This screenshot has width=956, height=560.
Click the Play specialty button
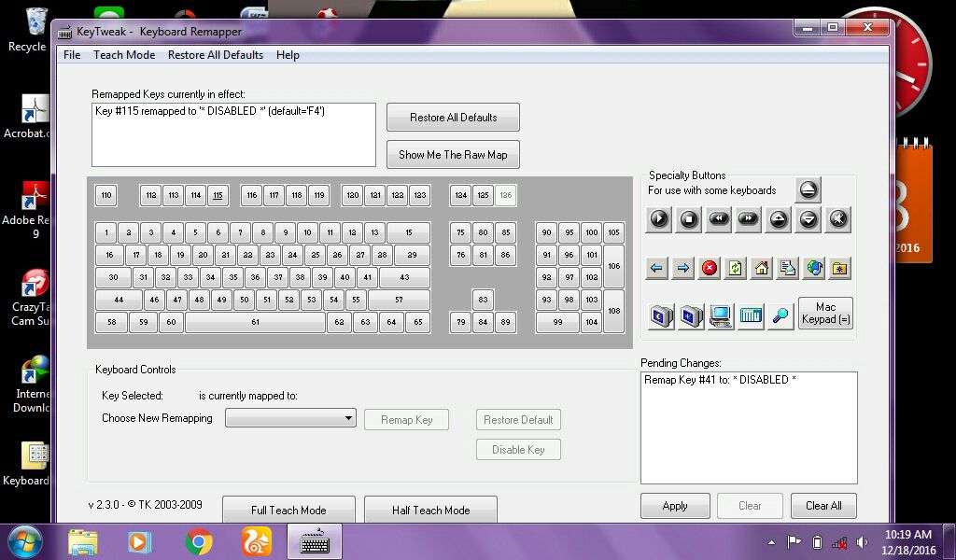pos(659,218)
